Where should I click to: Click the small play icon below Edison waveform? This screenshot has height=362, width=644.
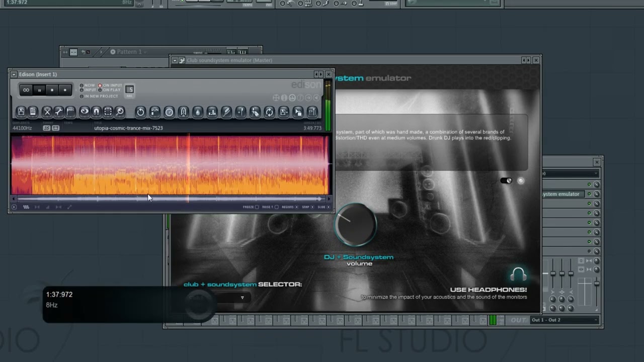[x=14, y=207]
